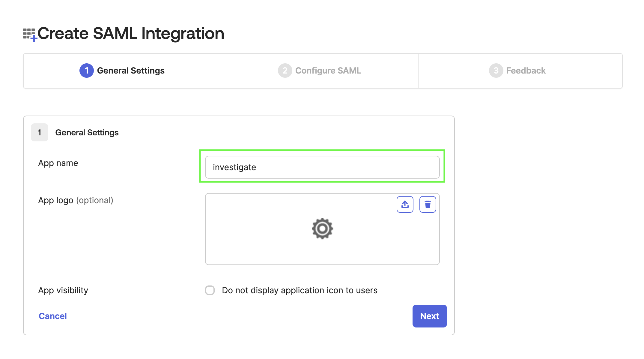Click the General Settings section number badge
The height and width of the screenshot is (359, 644).
[39, 132]
